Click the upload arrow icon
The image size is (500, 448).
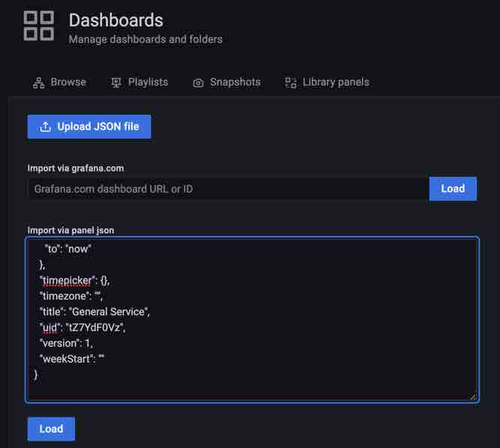click(46, 127)
